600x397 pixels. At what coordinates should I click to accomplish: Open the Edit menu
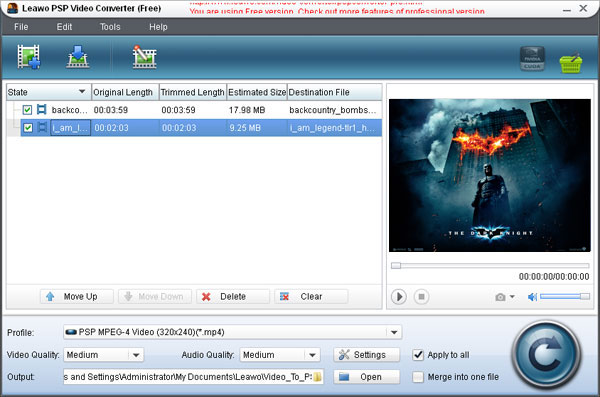coord(64,27)
